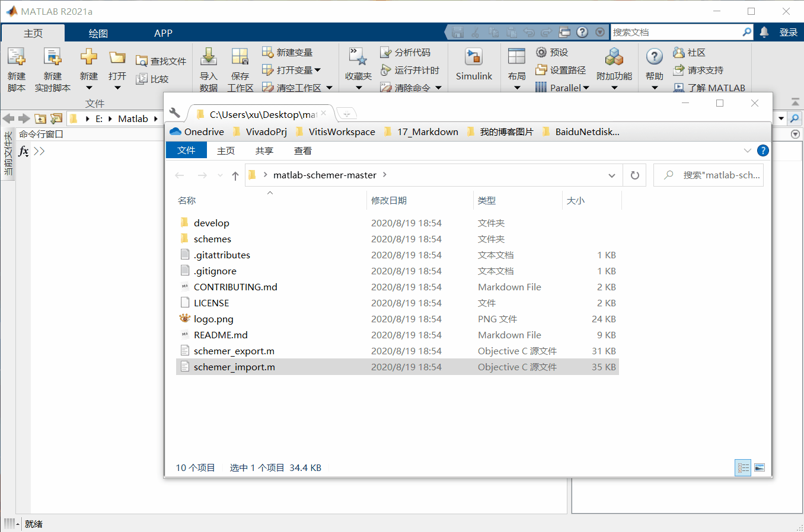The height and width of the screenshot is (532, 804).
Task: Switch to the 绘图 ribbon tab
Action: click(x=98, y=33)
